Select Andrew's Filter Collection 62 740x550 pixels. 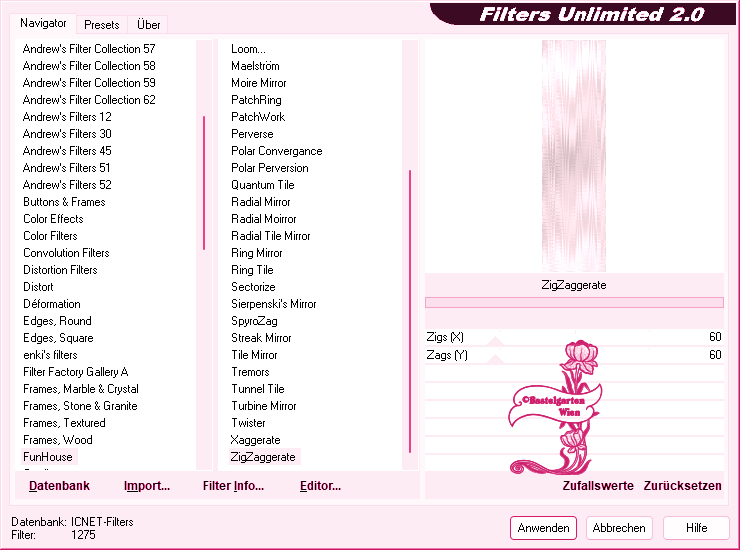pyautogui.click(x=89, y=100)
